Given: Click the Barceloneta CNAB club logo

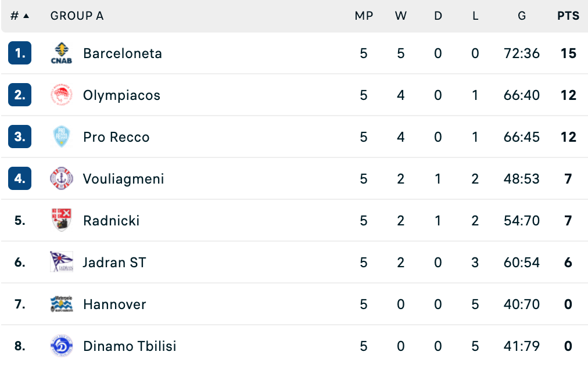Looking at the screenshot, I should [x=62, y=53].
